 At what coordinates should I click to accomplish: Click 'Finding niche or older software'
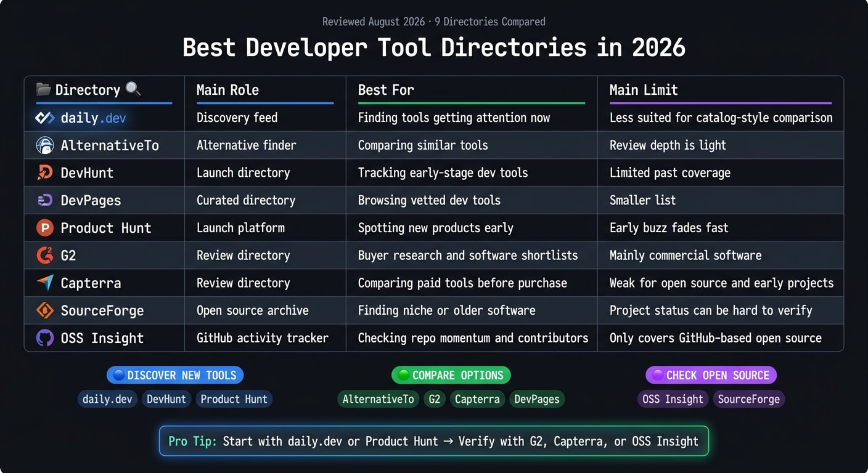coord(446,310)
